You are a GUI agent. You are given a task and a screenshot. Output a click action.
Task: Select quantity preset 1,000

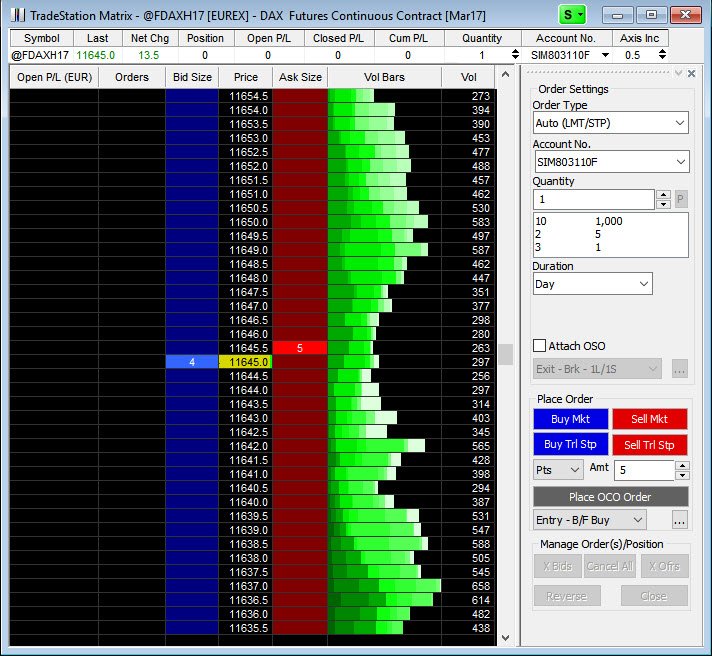pyautogui.click(x=608, y=221)
